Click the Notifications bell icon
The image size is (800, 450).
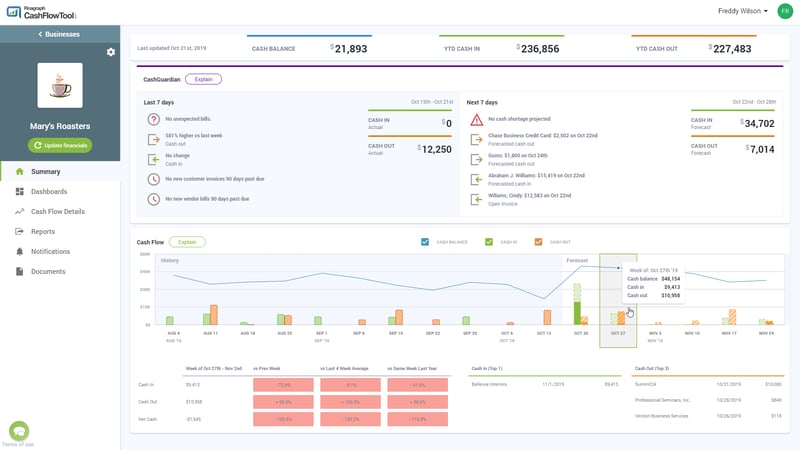[19, 252]
